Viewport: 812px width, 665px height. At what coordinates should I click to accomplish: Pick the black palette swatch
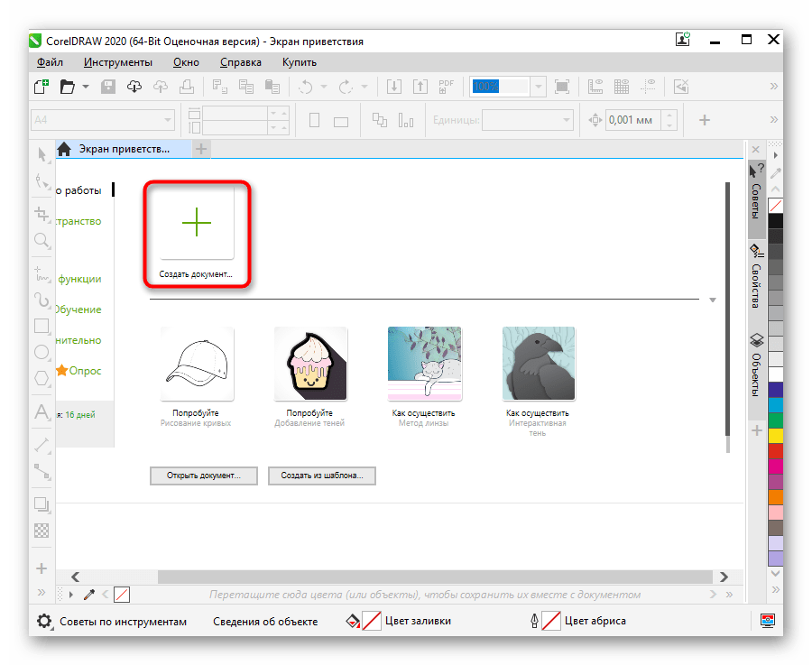tap(776, 221)
